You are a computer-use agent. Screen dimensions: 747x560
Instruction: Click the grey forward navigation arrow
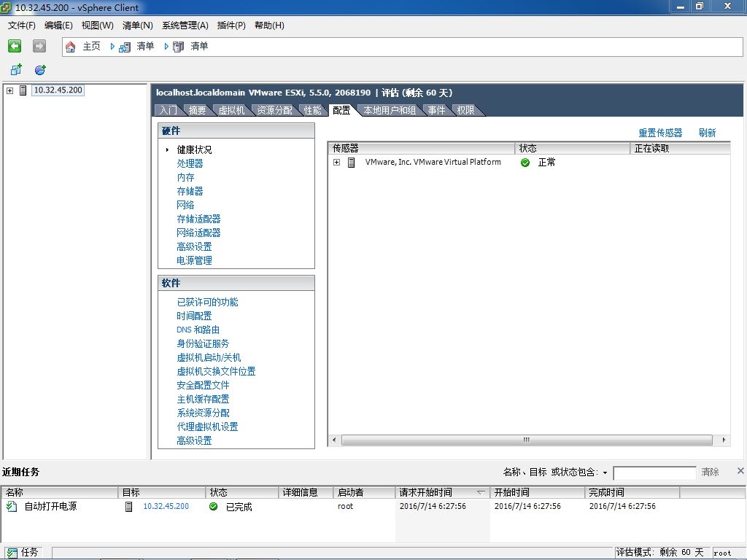point(39,46)
